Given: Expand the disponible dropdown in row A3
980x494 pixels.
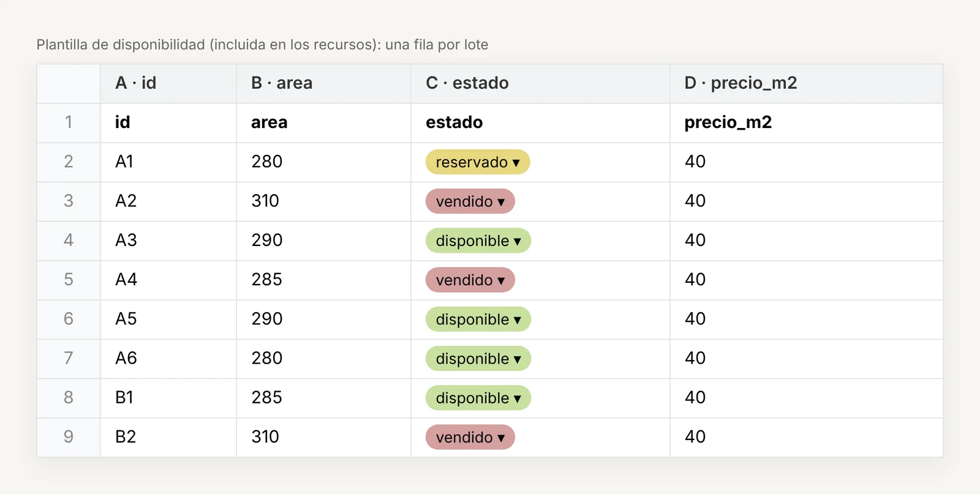Looking at the screenshot, I should (x=478, y=241).
